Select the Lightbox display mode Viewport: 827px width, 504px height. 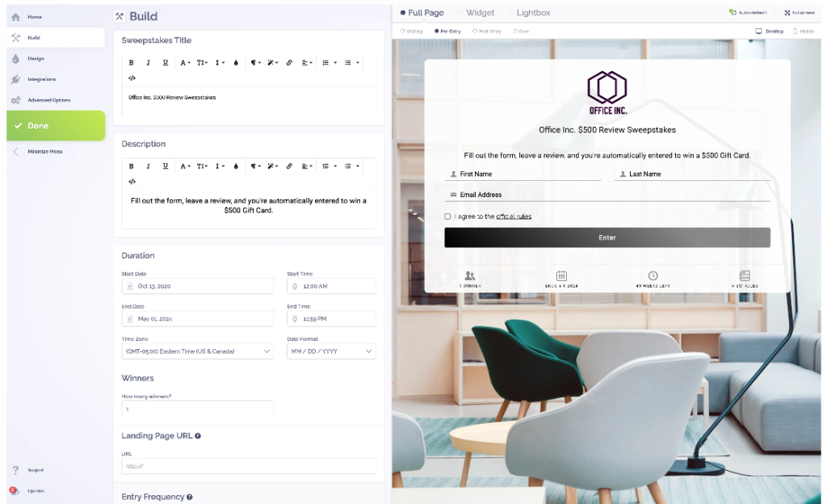tap(530, 13)
